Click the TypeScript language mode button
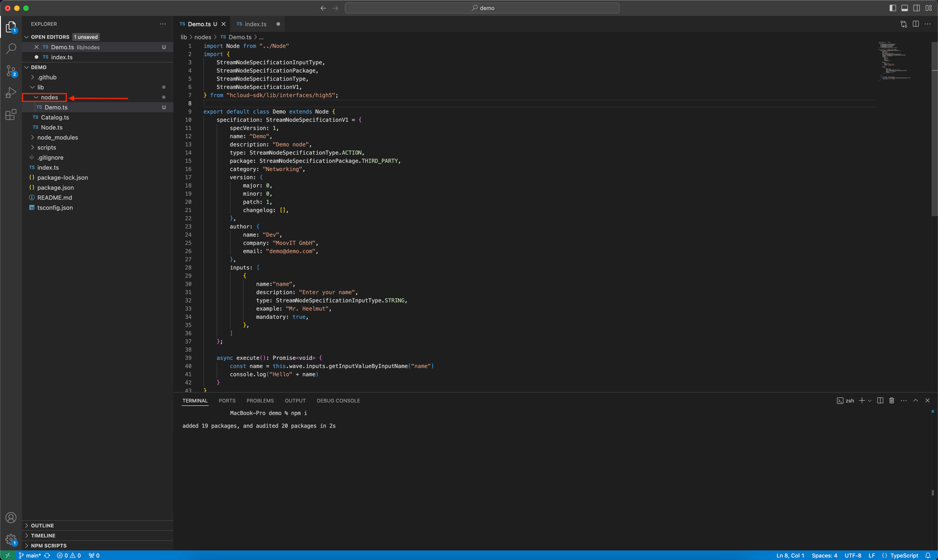 pyautogui.click(x=904, y=555)
